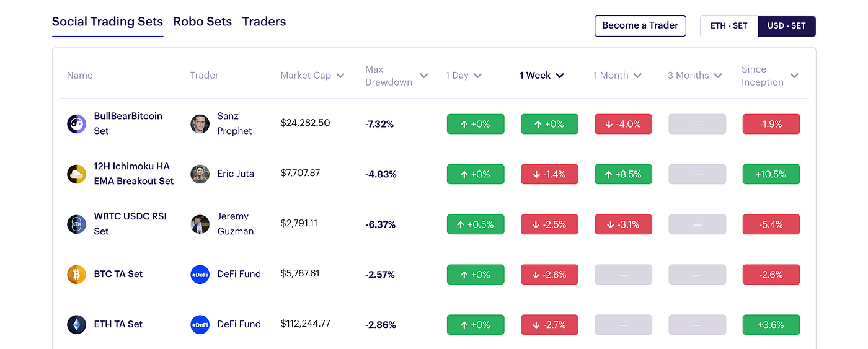Open Eric Juta's trader avatar
This screenshot has height=349, width=868.
pos(200,174)
